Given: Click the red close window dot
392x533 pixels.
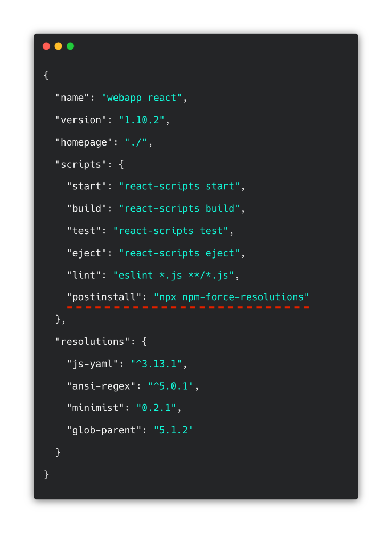Looking at the screenshot, I should 46,46.
